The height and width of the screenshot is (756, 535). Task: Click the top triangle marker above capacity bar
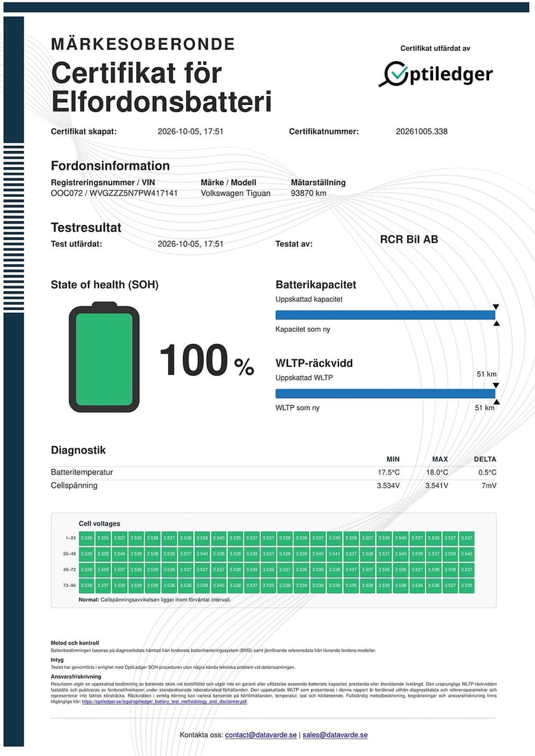pyautogui.click(x=496, y=307)
